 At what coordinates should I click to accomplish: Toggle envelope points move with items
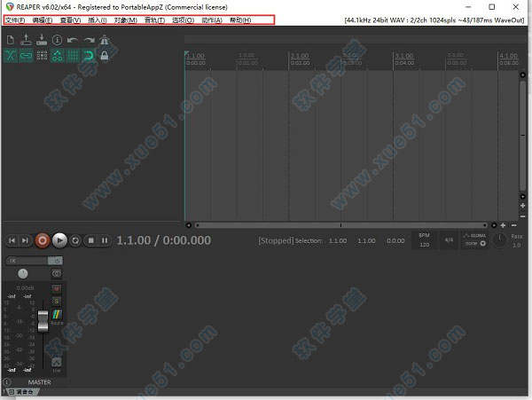point(58,55)
